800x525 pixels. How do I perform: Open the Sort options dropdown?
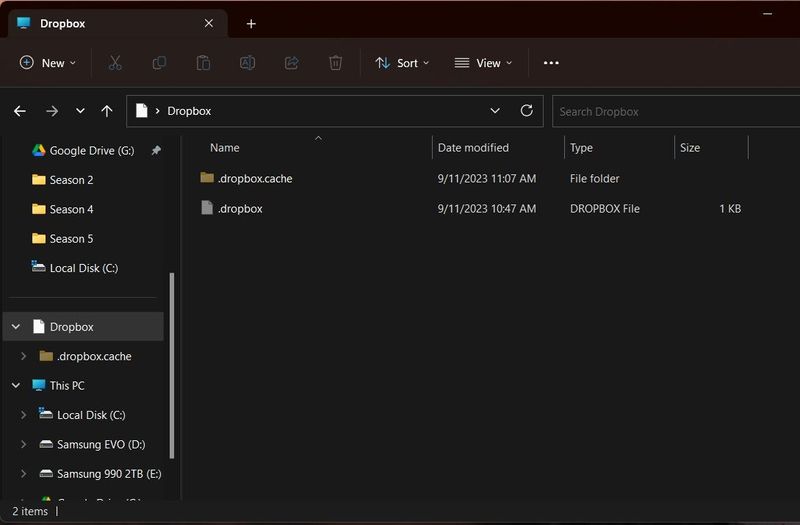(x=402, y=63)
